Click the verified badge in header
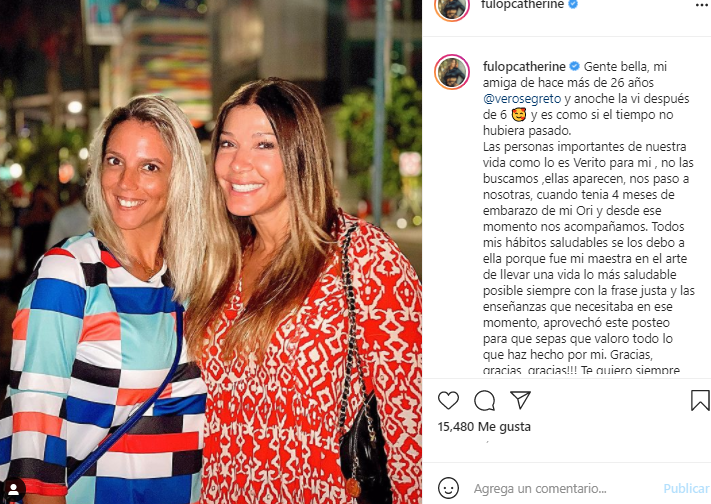Image resolution: width=711 pixels, height=504 pixels. click(x=573, y=5)
